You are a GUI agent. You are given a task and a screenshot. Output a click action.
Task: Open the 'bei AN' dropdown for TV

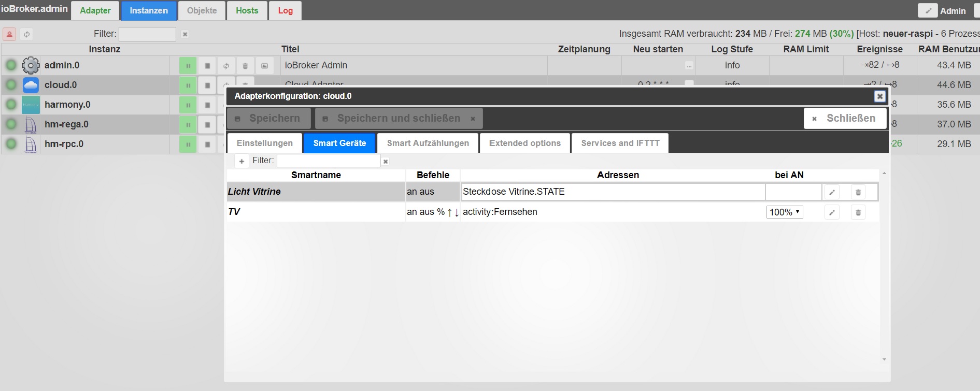[785, 212]
